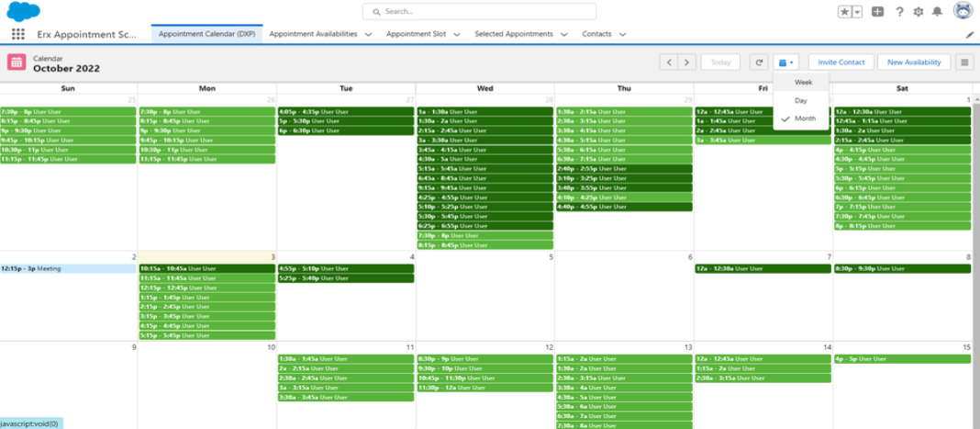
Task: Expand the Contacts tab dropdown arrow
Action: point(623,35)
